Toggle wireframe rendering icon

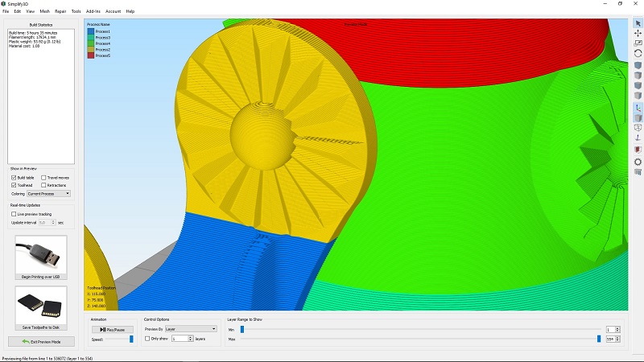click(x=638, y=128)
